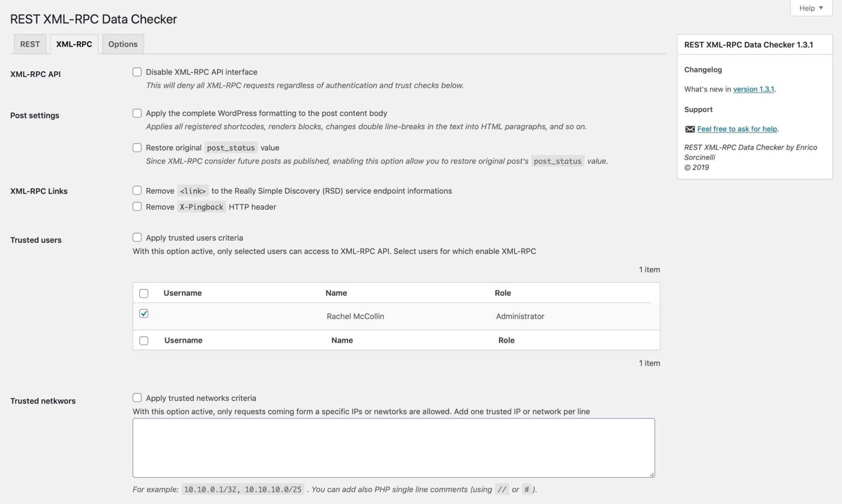Enable Disable XML-RPC API interface
This screenshot has width=842, height=504.
click(x=137, y=72)
